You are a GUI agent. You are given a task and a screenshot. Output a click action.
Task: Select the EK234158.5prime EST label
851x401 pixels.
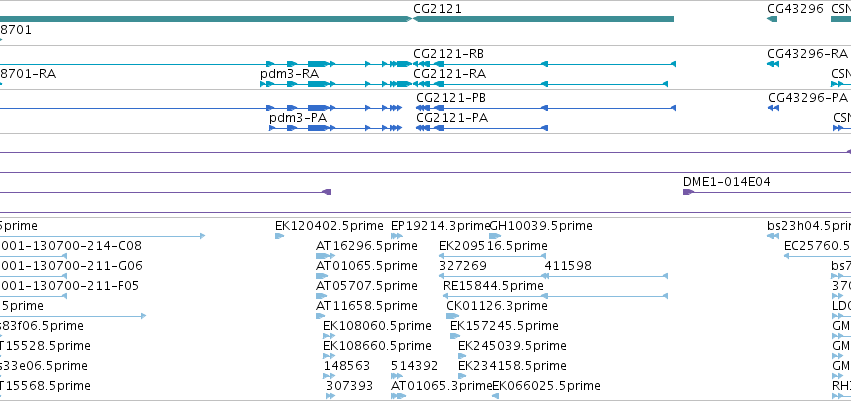coord(512,366)
